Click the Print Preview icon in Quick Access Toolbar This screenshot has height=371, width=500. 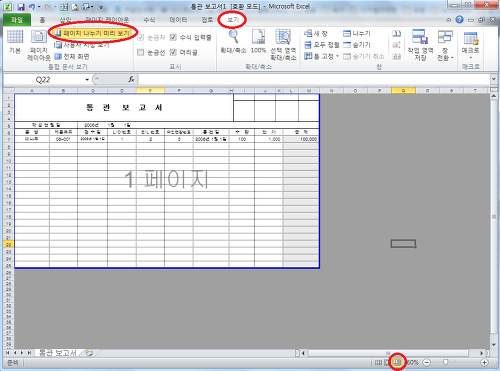76,7
